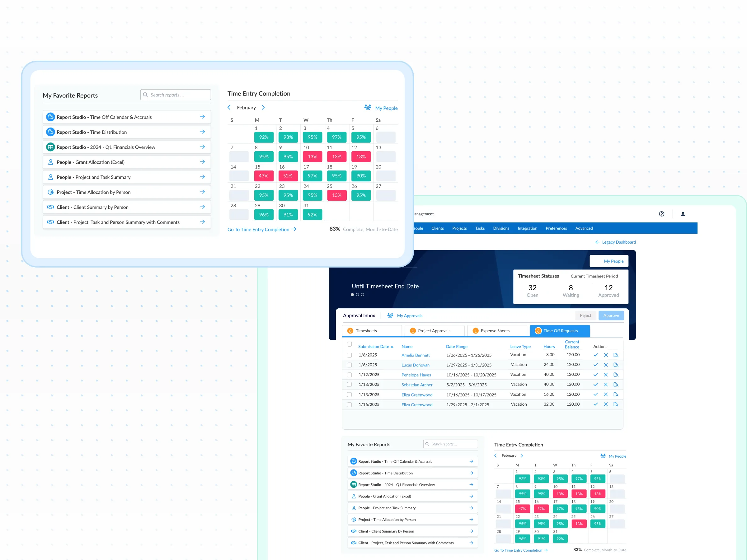Select the first carousel dot indicator
Image resolution: width=747 pixels, height=560 pixels.
(352, 295)
